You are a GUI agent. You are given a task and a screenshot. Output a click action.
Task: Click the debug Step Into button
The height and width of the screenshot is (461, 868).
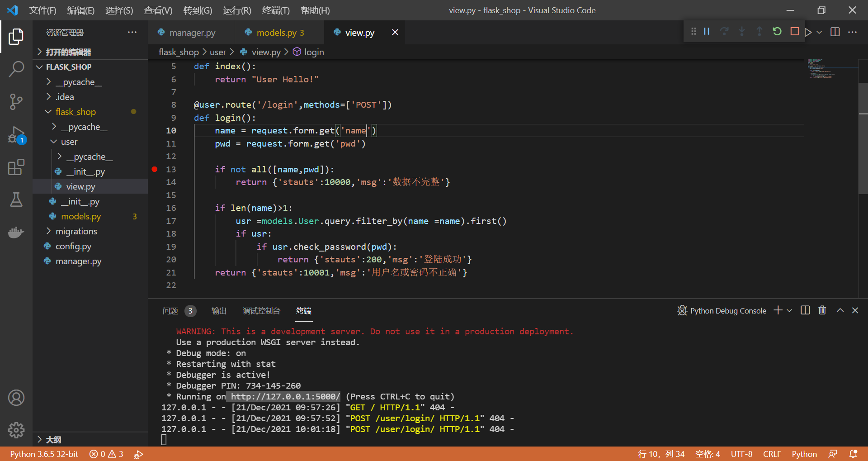point(742,32)
